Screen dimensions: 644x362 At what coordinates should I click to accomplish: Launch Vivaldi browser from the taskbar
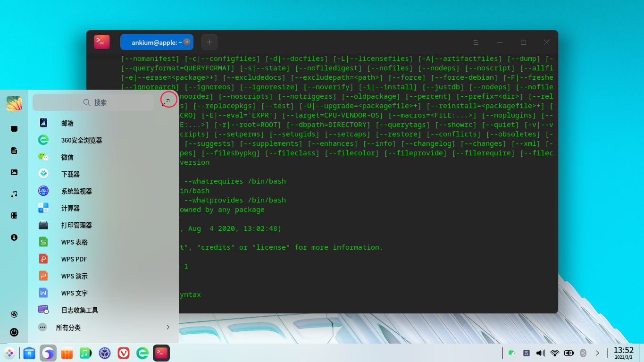pyautogui.click(x=124, y=353)
